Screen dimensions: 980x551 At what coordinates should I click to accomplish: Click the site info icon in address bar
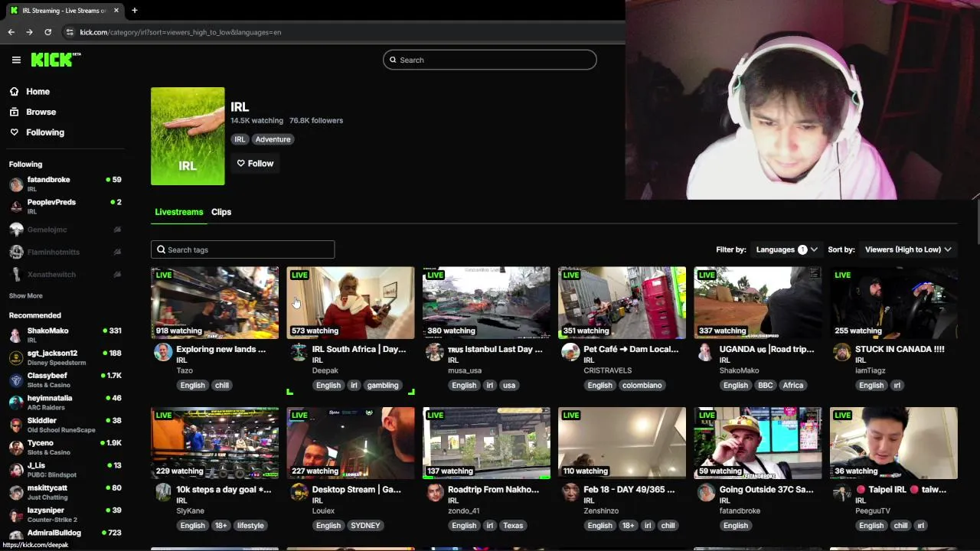(x=70, y=32)
